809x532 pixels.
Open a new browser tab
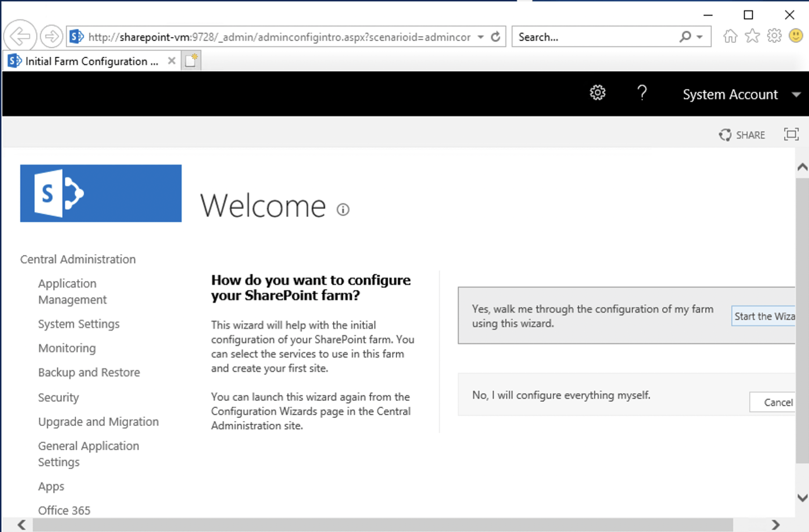click(x=191, y=60)
